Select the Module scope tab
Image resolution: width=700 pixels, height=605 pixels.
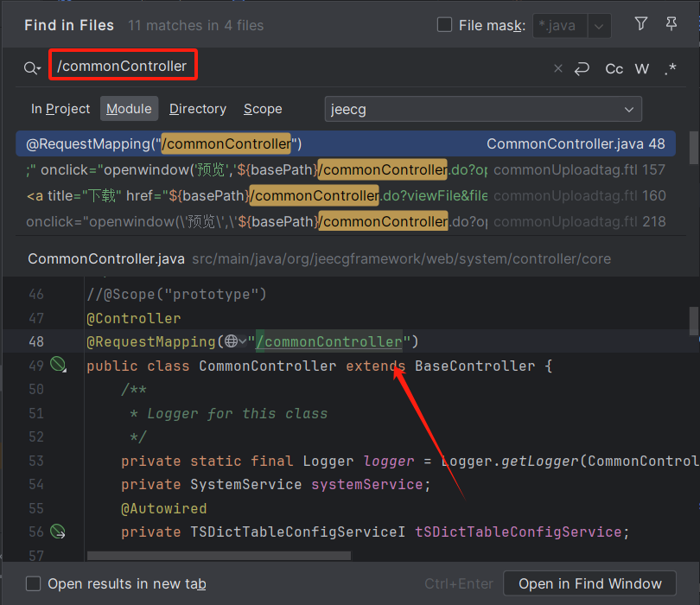click(x=129, y=109)
